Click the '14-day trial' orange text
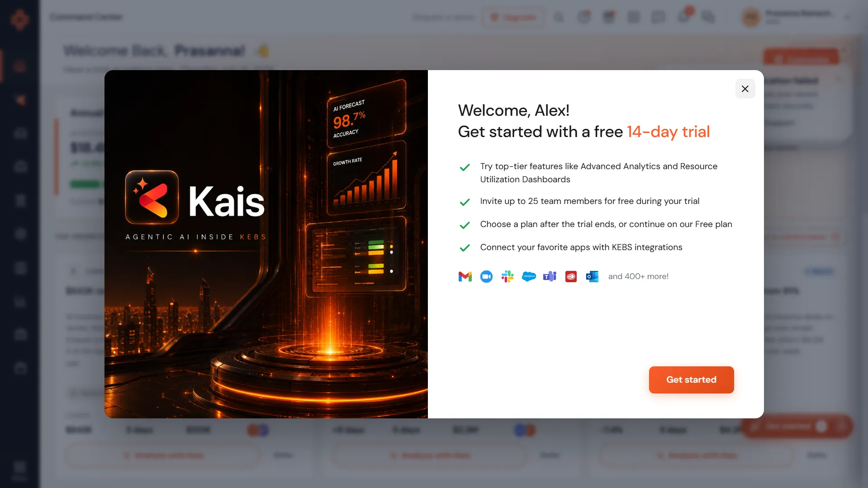Screen dimensions: 868x488 668,132
